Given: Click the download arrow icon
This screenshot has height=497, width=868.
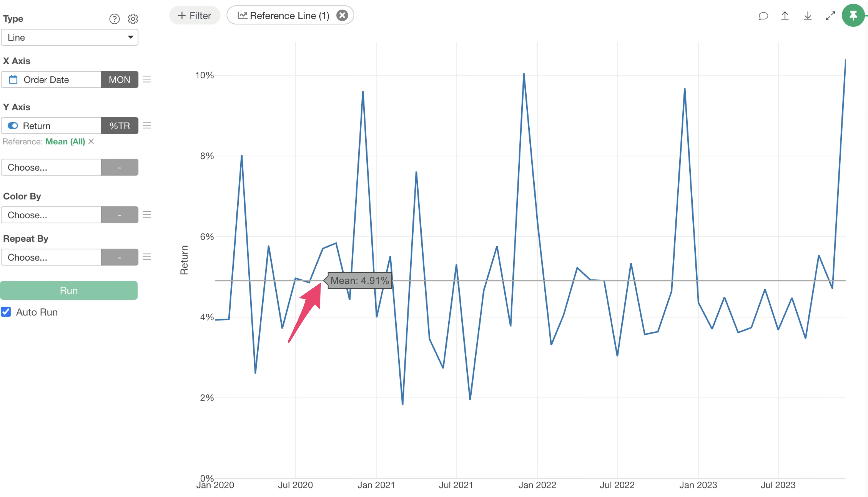Looking at the screenshot, I should (x=807, y=16).
